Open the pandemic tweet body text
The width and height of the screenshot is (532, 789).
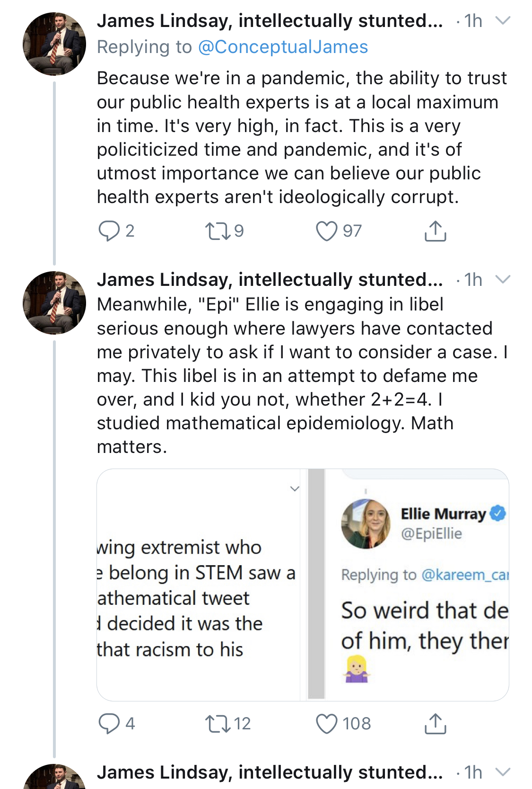coord(302,137)
